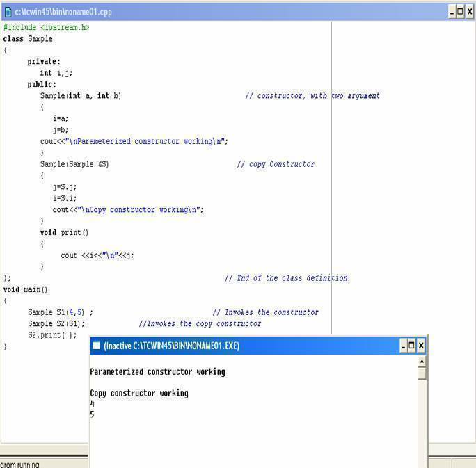Viewport: 476px width, 468px height.
Task: Click the '//Invokes the copy constructor' comment
Action: [x=200, y=323]
